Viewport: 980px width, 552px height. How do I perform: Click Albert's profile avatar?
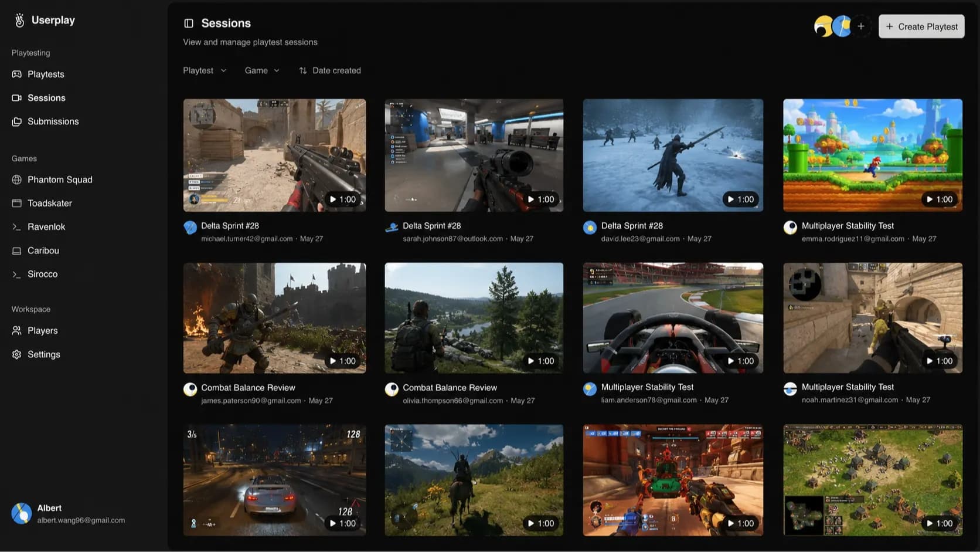tap(22, 513)
